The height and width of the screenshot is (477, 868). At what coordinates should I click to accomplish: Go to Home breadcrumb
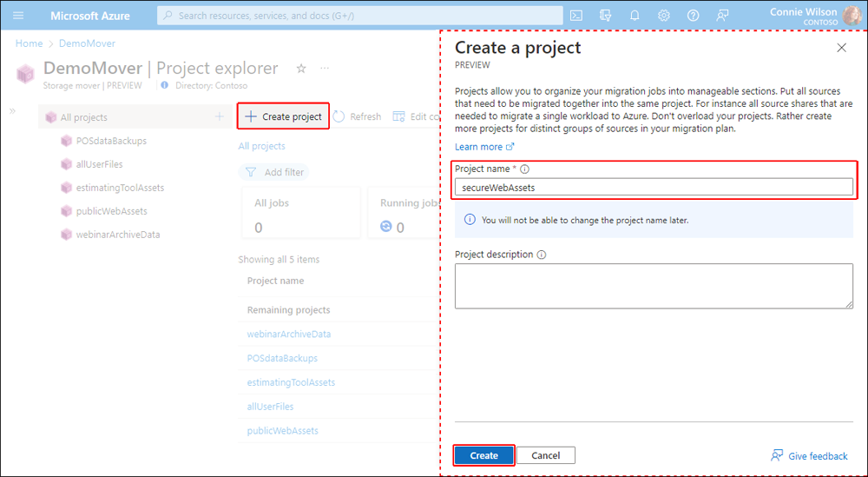(x=29, y=43)
